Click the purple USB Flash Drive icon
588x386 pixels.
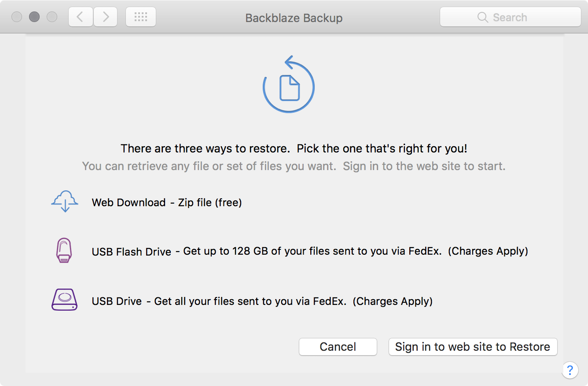point(64,251)
